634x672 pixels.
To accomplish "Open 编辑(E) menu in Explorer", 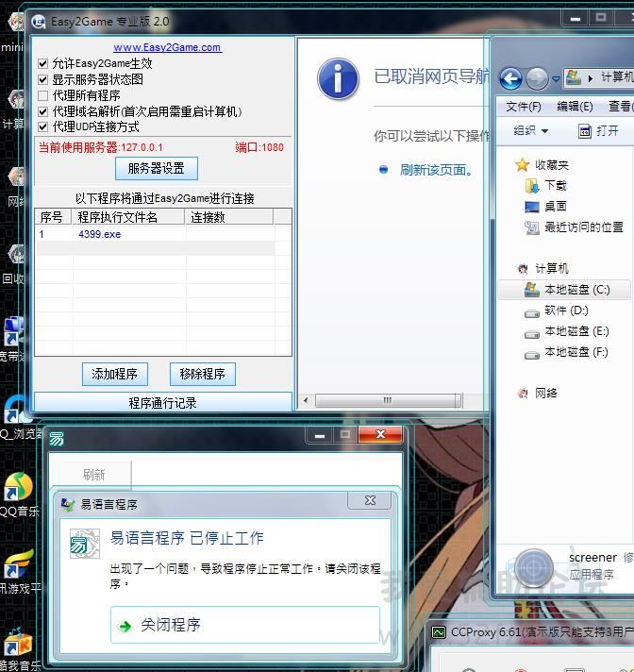I will pos(575,107).
